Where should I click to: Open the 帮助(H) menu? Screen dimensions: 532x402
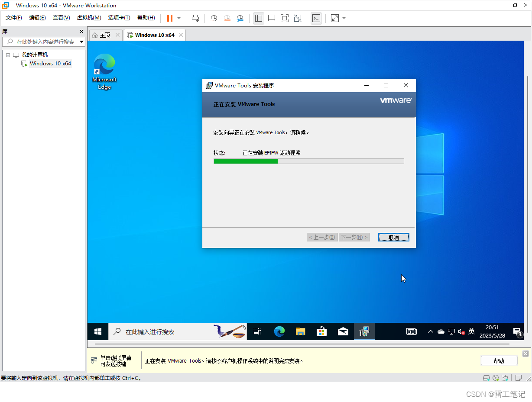[x=146, y=18]
